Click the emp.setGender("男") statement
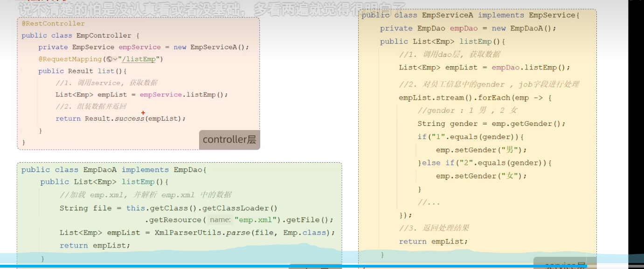This screenshot has height=269, width=644. pyautogui.click(x=481, y=150)
